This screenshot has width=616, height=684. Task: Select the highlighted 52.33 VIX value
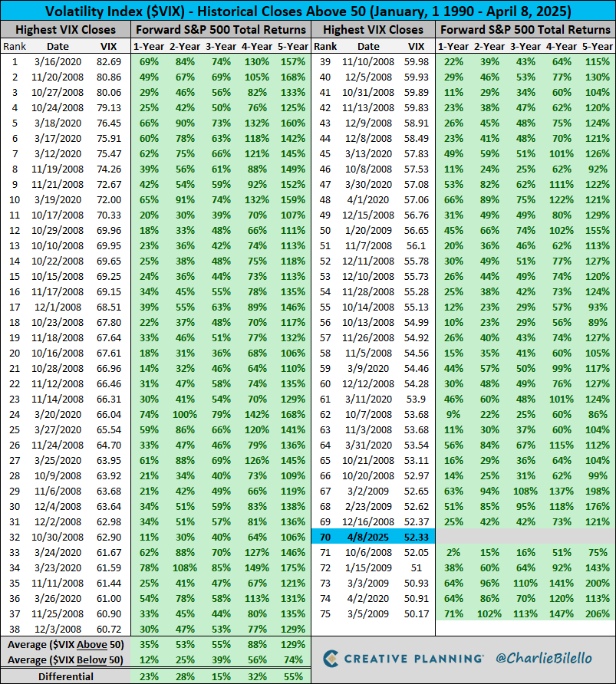(414, 537)
